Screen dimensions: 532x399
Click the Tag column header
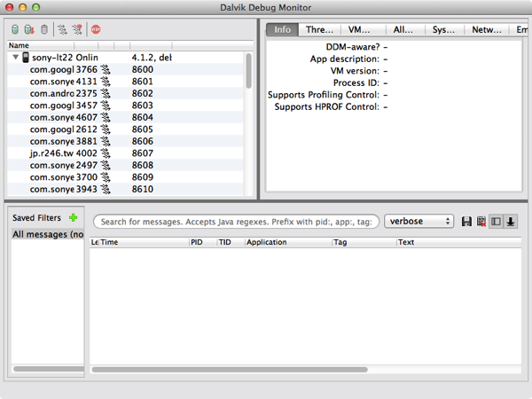[364, 242]
